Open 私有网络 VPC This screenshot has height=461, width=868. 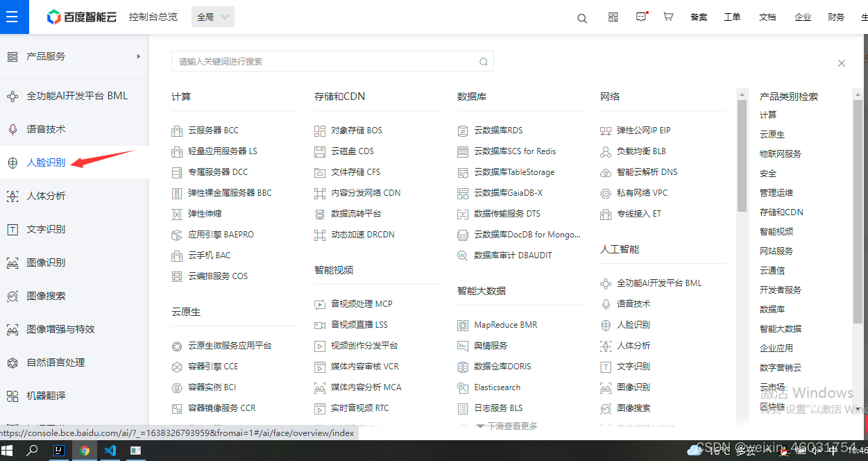point(643,193)
